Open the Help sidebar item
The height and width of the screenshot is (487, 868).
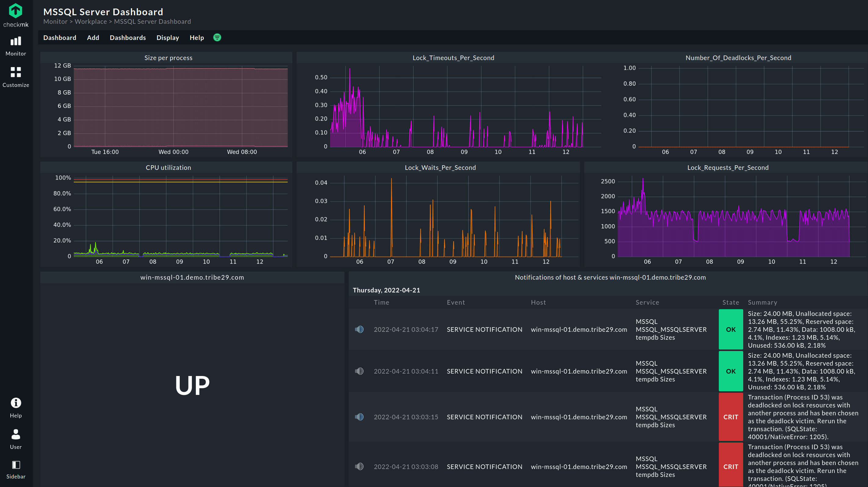point(16,407)
